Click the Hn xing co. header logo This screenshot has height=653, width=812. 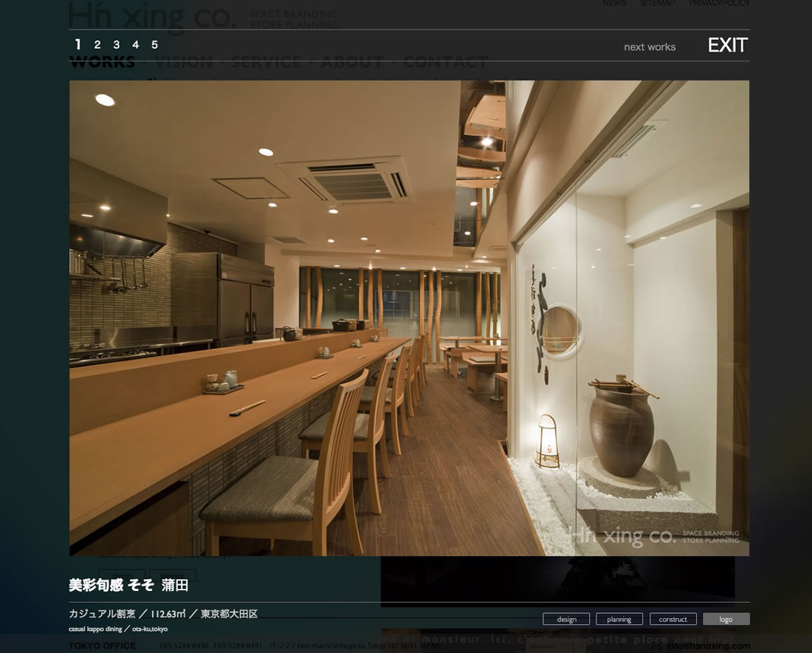(152, 16)
